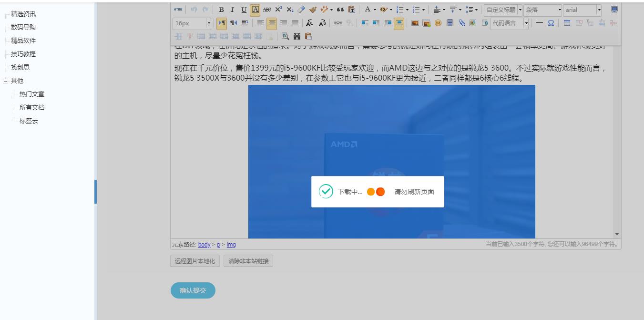Insert an emoticon

pyautogui.click(x=438, y=23)
